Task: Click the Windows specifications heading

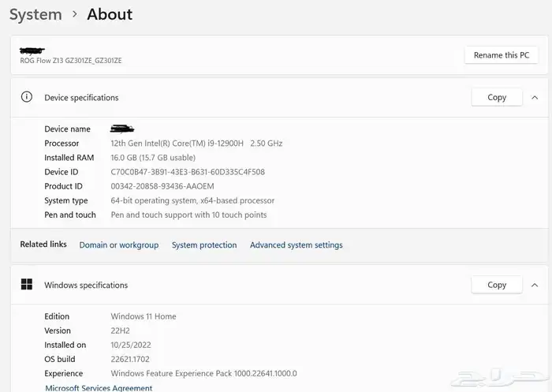Action: pos(86,285)
